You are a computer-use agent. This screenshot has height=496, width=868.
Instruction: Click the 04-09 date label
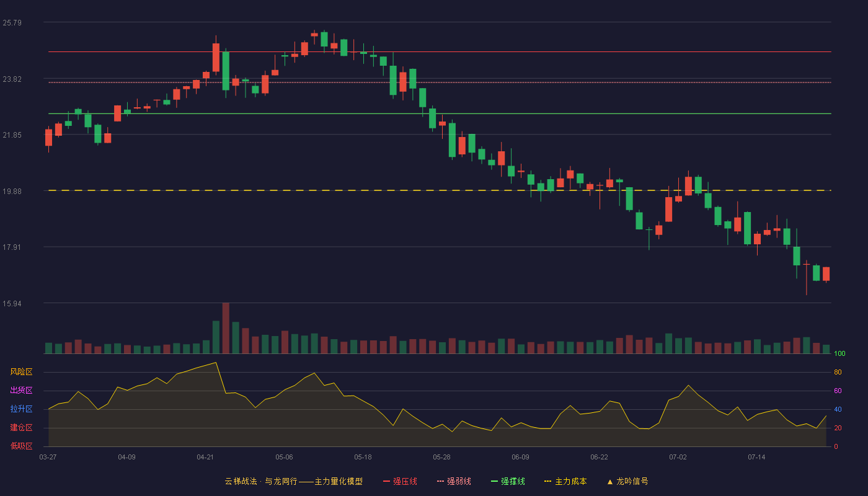coord(126,457)
